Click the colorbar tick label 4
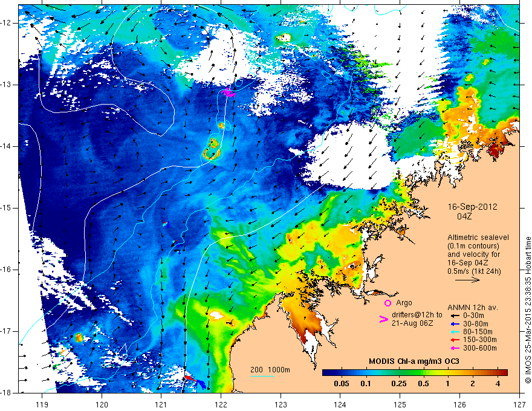This screenshot has height=411, width=532. point(498,384)
